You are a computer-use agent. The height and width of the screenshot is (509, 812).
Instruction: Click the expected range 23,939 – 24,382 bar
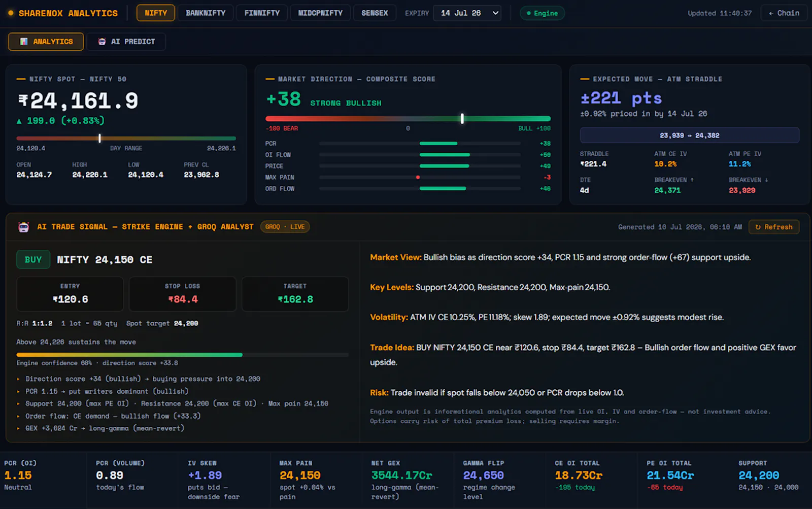click(690, 135)
